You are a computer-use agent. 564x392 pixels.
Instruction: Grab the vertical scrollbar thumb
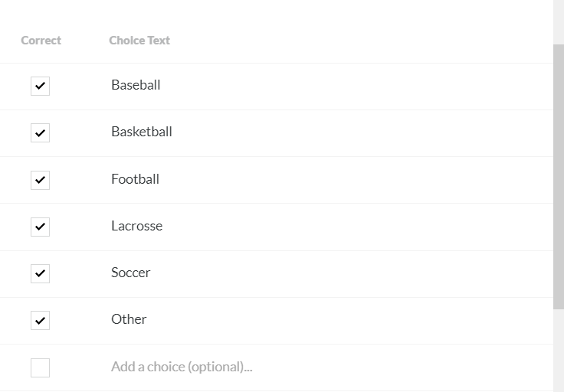pyautogui.click(x=559, y=176)
